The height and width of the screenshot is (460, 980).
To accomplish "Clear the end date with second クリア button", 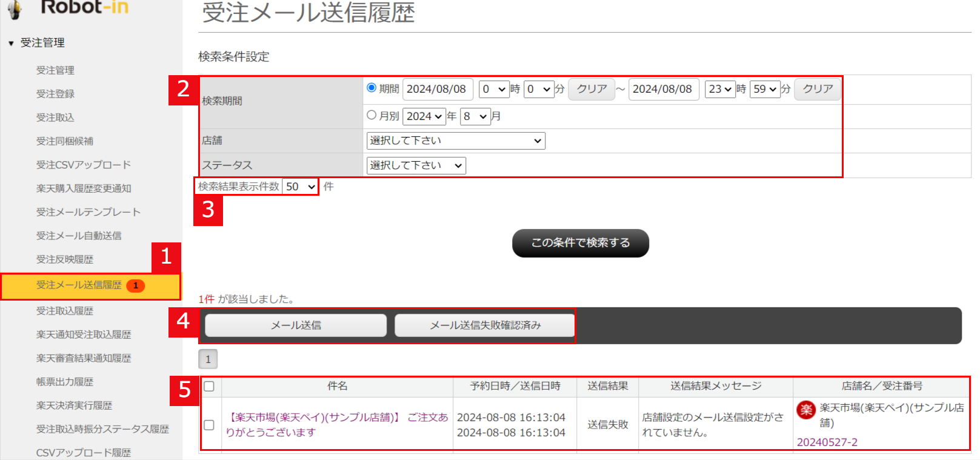I will 818,89.
